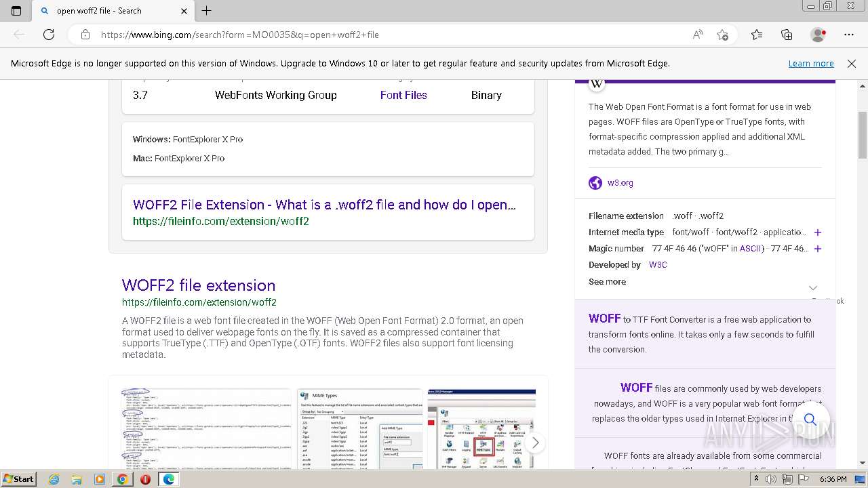868x488 pixels.
Task: Close the 'open woff2 file - Search' tab
Action: coord(184,11)
